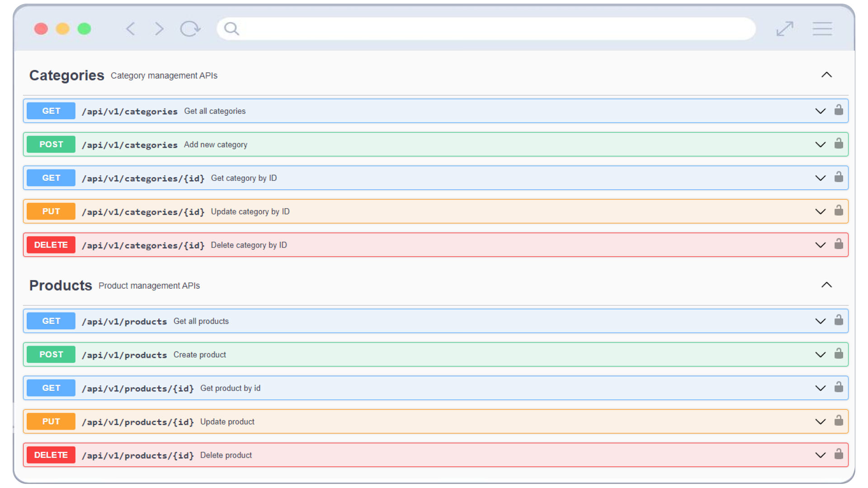Click the GET badge for /api/v1/products/{id}
The width and height of the screenshot is (868, 488).
click(51, 388)
